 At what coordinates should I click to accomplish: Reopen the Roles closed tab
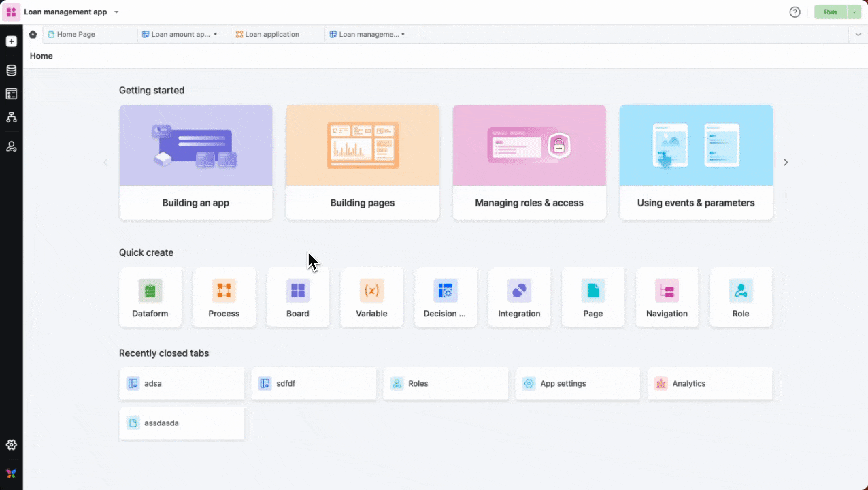pyautogui.click(x=446, y=384)
